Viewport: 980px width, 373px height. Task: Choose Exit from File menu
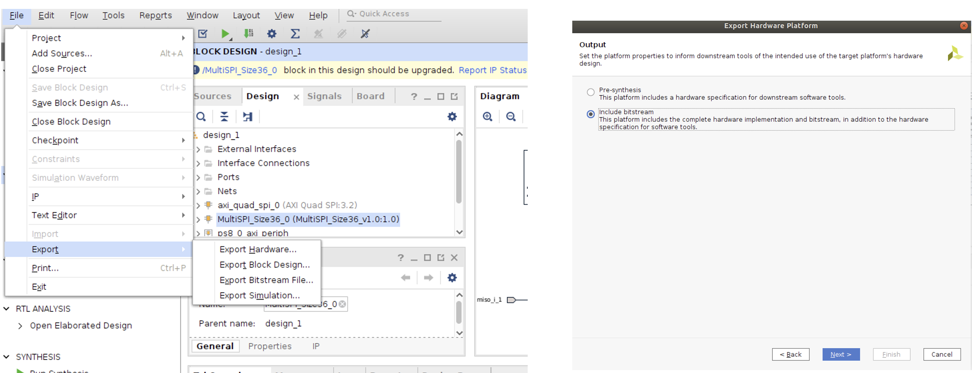(39, 287)
